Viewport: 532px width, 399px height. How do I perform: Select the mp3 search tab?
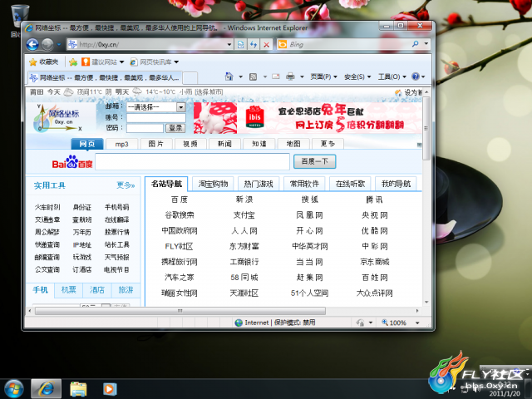tap(122, 144)
